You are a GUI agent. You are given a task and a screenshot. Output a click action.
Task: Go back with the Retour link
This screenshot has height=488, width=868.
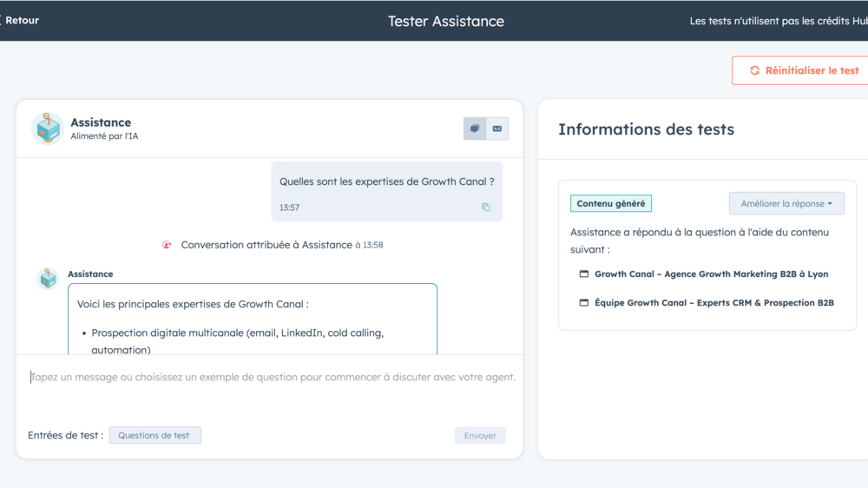click(x=20, y=21)
